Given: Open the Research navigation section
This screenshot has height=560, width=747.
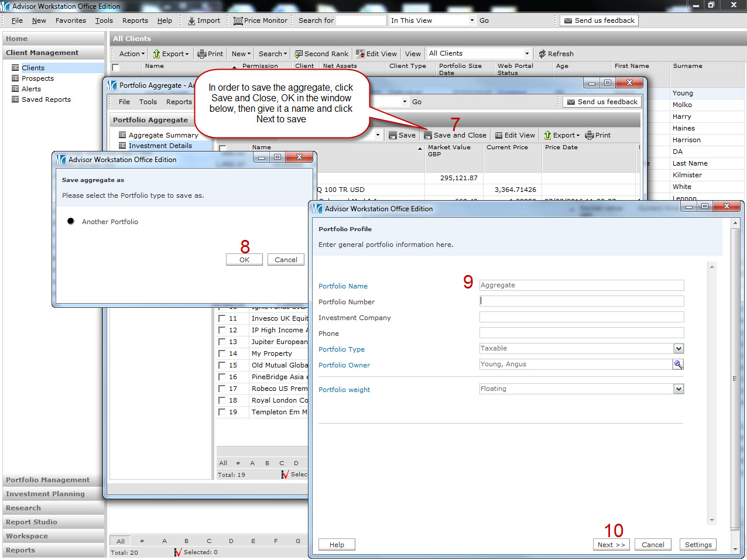Looking at the screenshot, I should tap(23, 508).
